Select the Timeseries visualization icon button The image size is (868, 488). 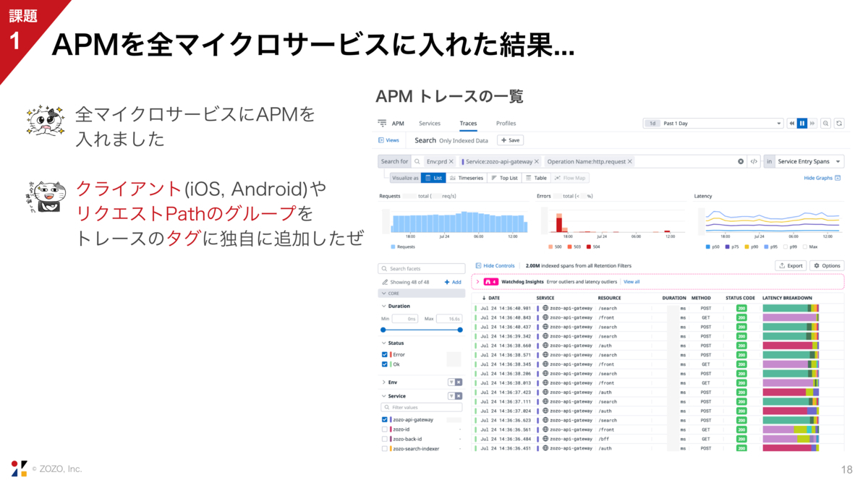[x=466, y=178]
